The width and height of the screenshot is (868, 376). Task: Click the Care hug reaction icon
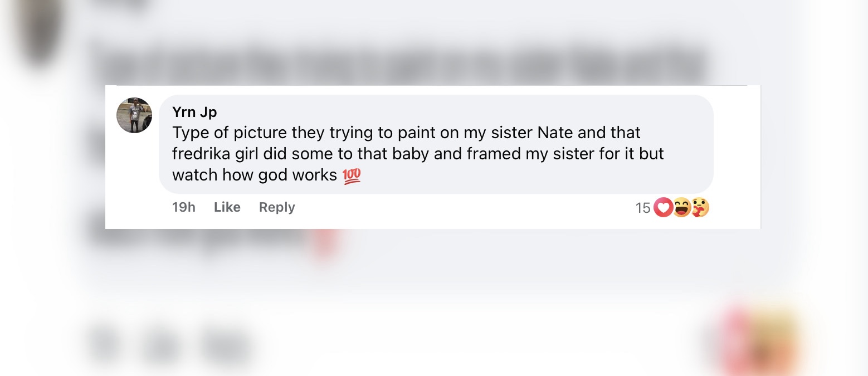point(700,208)
